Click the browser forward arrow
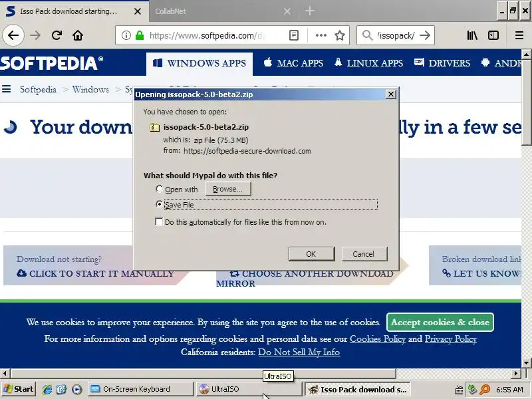Image resolution: width=532 pixels, height=399 pixels. pyautogui.click(x=35, y=35)
